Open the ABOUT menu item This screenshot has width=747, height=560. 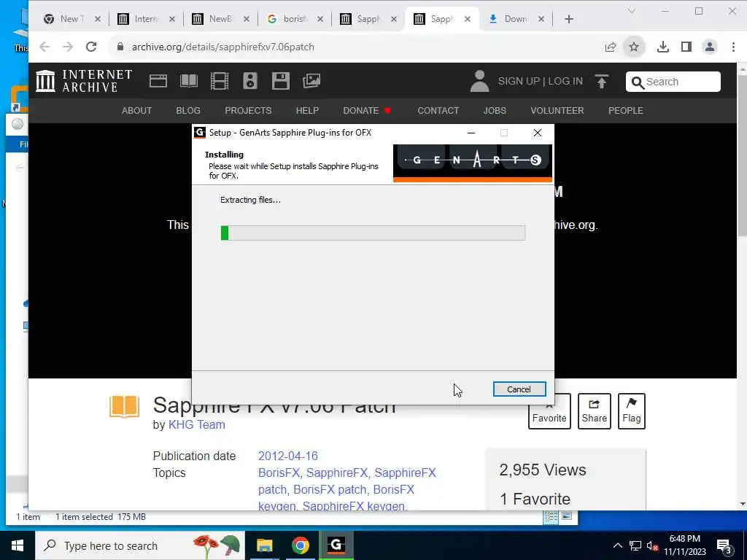click(136, 111)
